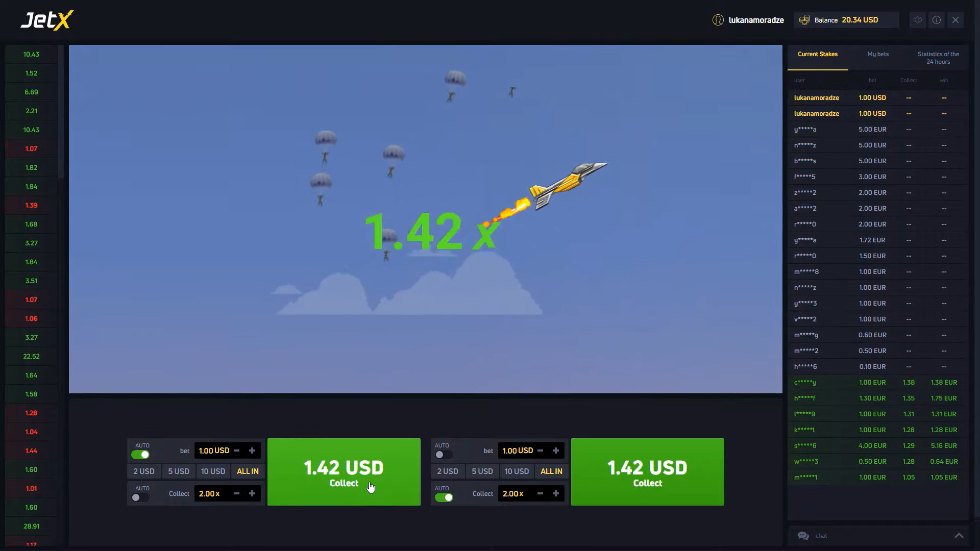Open Statistics of the 24 hours tab
The width and height of the screenshot is (980, 551).
coord(938,58)
